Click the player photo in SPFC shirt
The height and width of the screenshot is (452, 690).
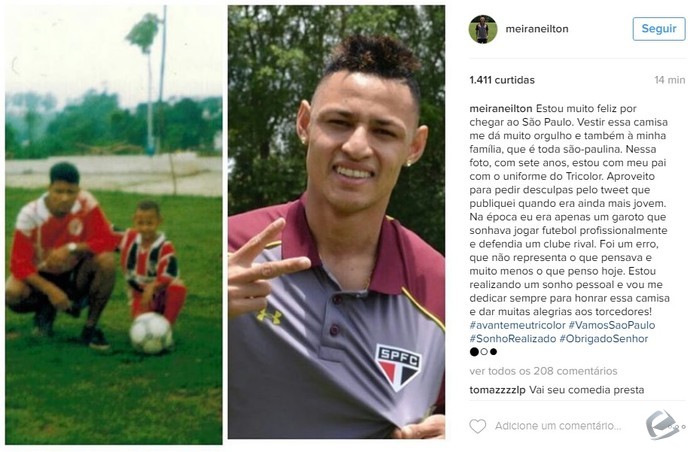[x=336, y=222]
